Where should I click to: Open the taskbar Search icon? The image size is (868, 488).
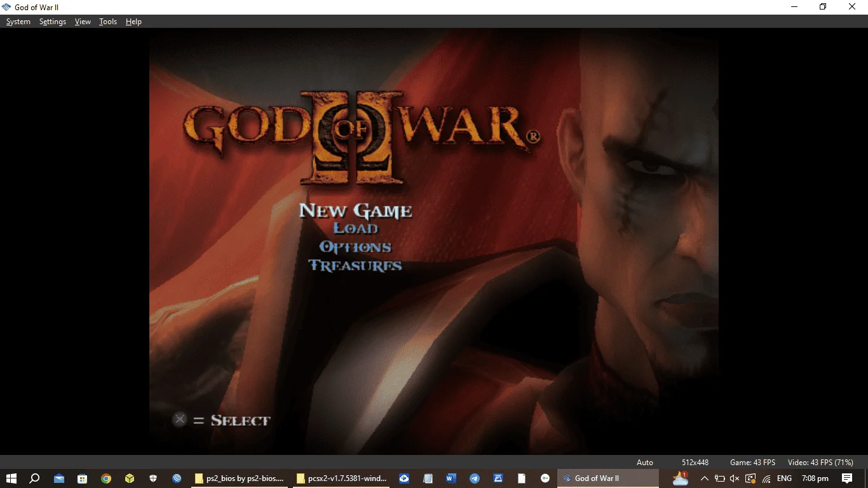[x=35, y=478]
